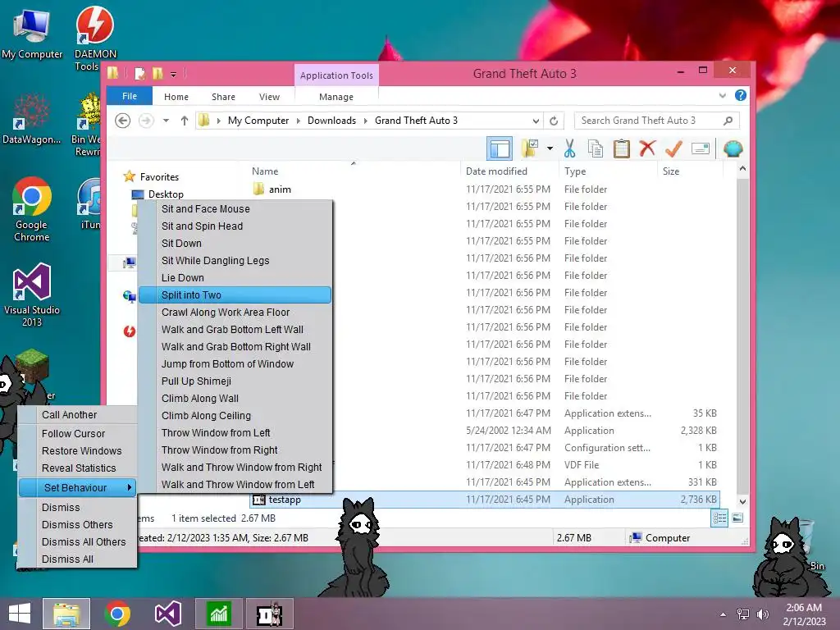The image size is (840, 630).
Task: Open Chrome from the taskbar
Action: click(117, 614)
